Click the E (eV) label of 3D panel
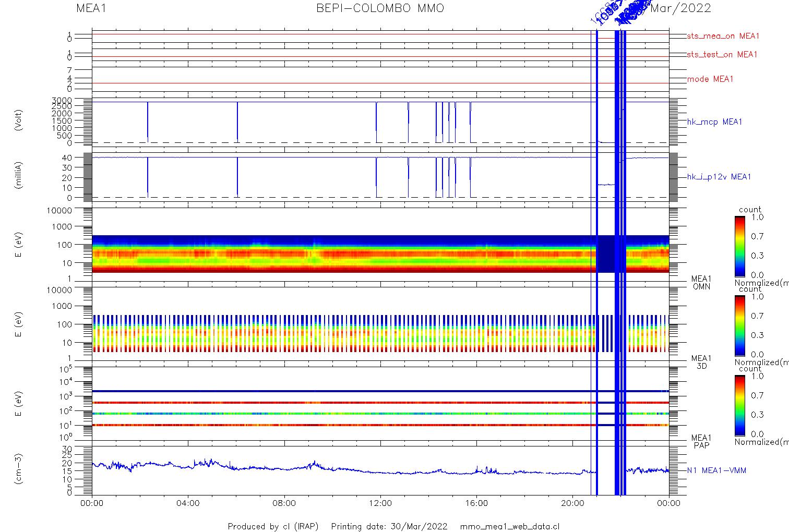 [19, 325]
